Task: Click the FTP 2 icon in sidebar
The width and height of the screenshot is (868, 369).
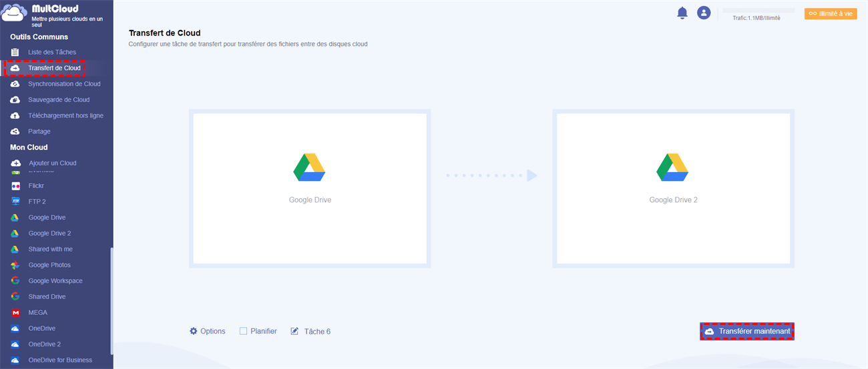Action: [15, 202]
